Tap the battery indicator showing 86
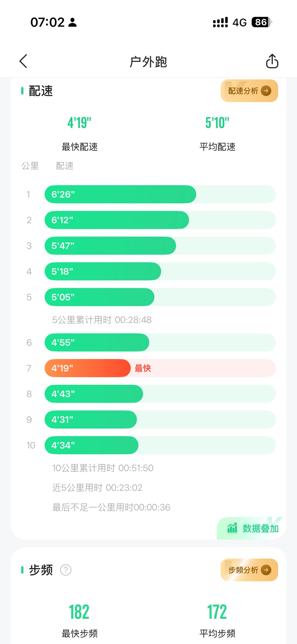The width and height of the screenshot is (297, 644). (262, 22)
